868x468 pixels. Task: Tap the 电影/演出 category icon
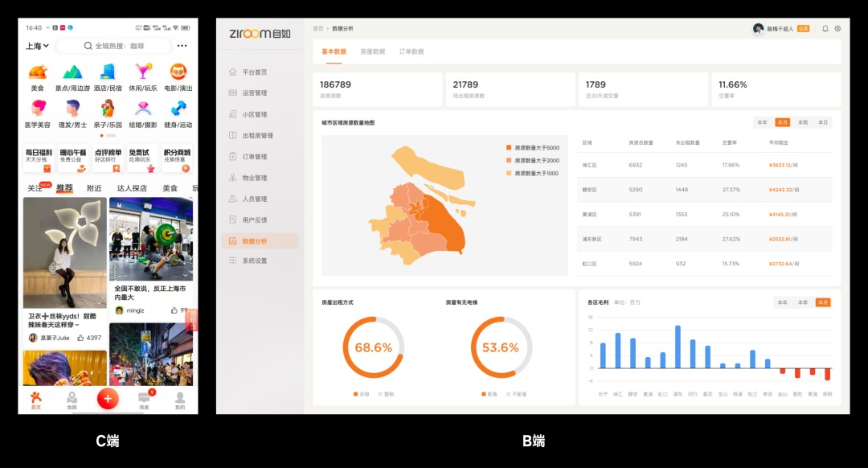(x=178, y=72)
